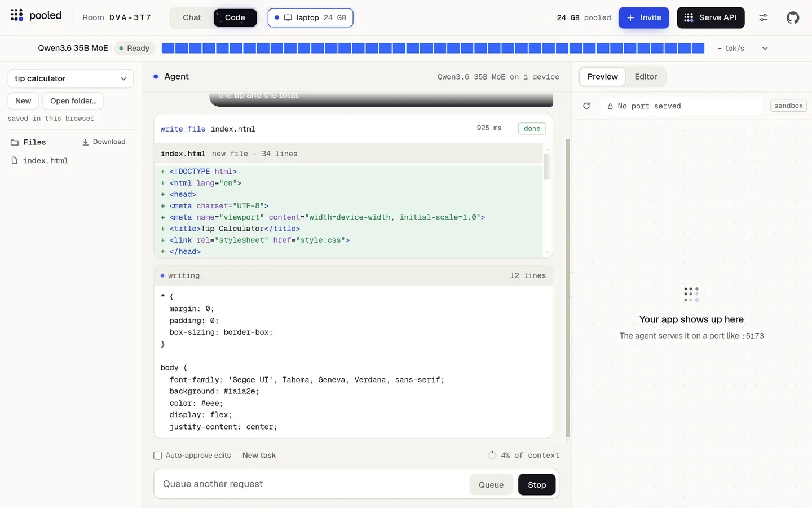Switch to Code mode
Screen dimensions: 812x508
point(235,17)
